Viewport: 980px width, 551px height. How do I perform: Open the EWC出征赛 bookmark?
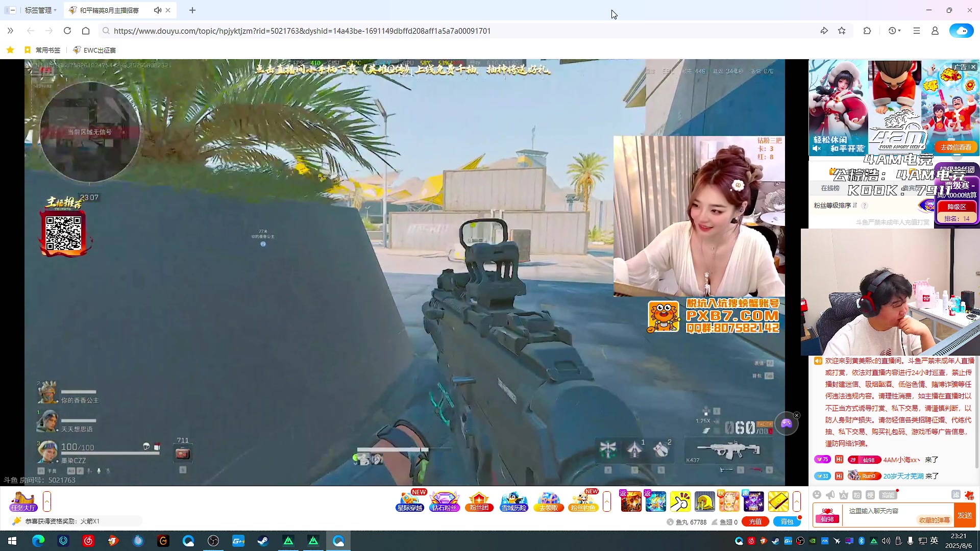tap(94, 50)
